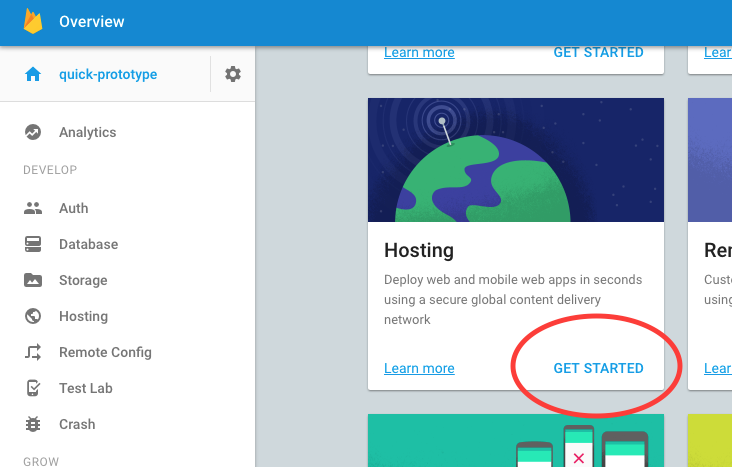
Task: Click the Overview page title
Action: pos(92,21)
